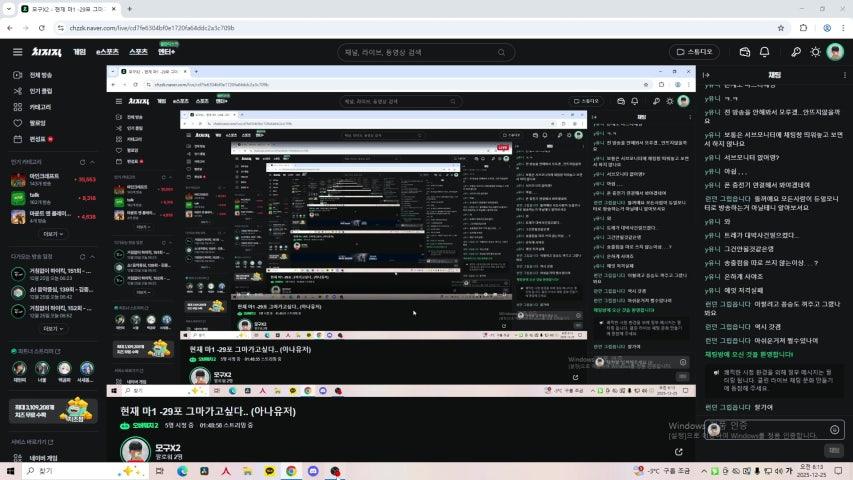
Task: Bookmark this page with the star icon
Action: coord(781,28)
